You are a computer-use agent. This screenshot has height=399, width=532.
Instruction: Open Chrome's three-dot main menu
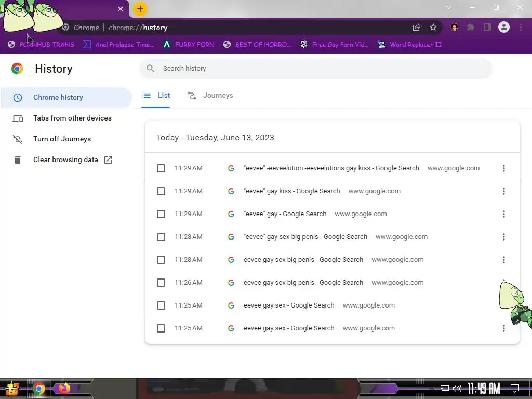pyautogui.click(x=521, y=27)
